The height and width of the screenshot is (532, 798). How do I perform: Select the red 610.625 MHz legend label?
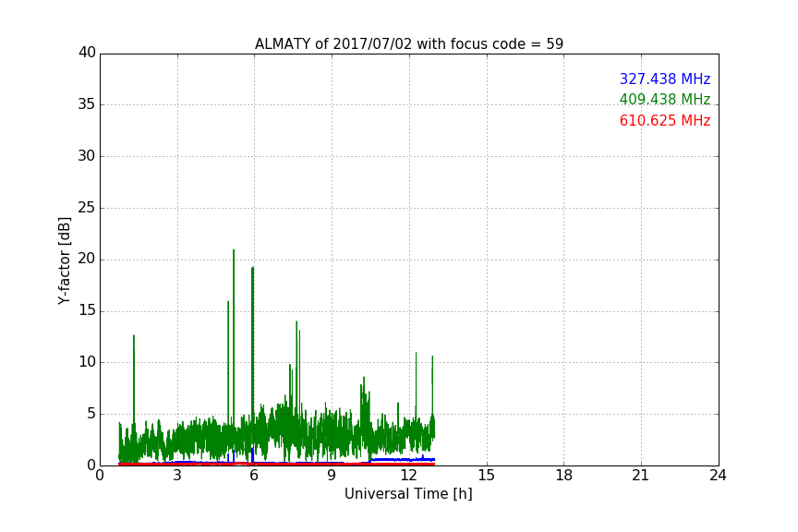[665, 121]
